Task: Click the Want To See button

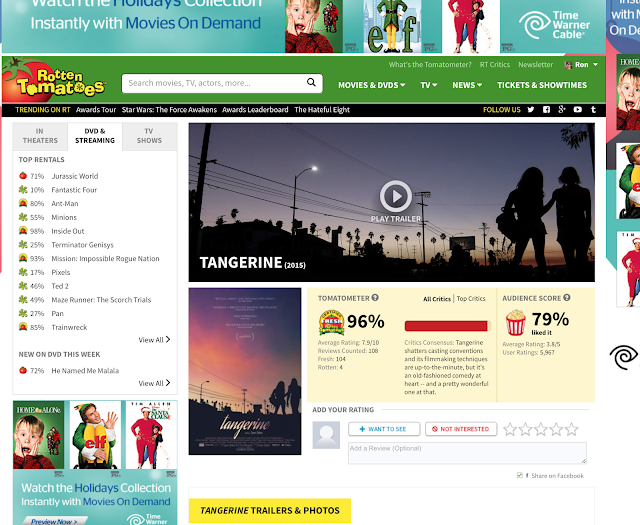Action: click(x=384, y=429)
